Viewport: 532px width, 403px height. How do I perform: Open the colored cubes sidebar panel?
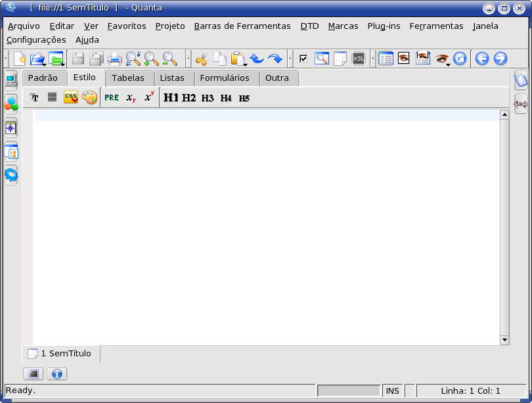coord(11,105)
